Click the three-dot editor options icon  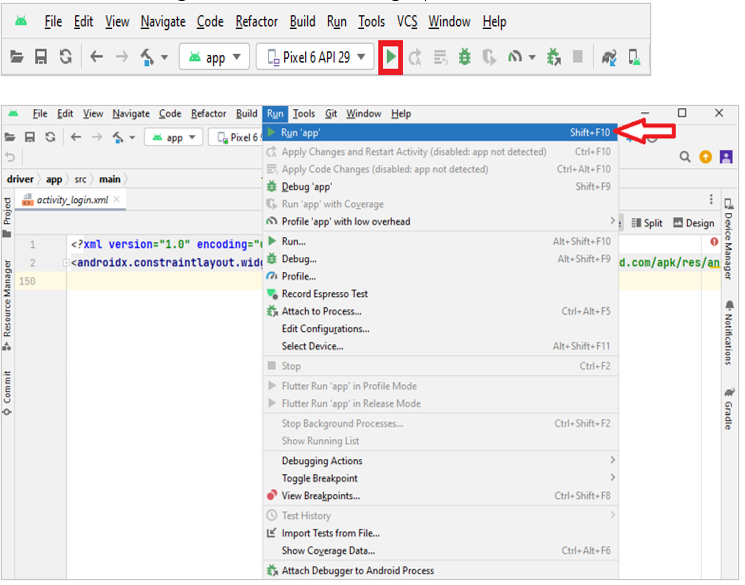[x=711, y=199]
